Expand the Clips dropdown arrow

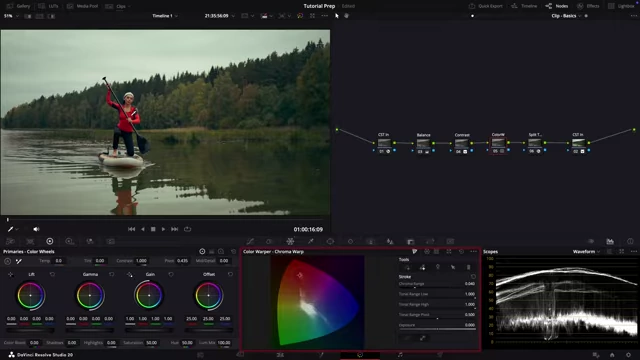(x=129, y=6)
